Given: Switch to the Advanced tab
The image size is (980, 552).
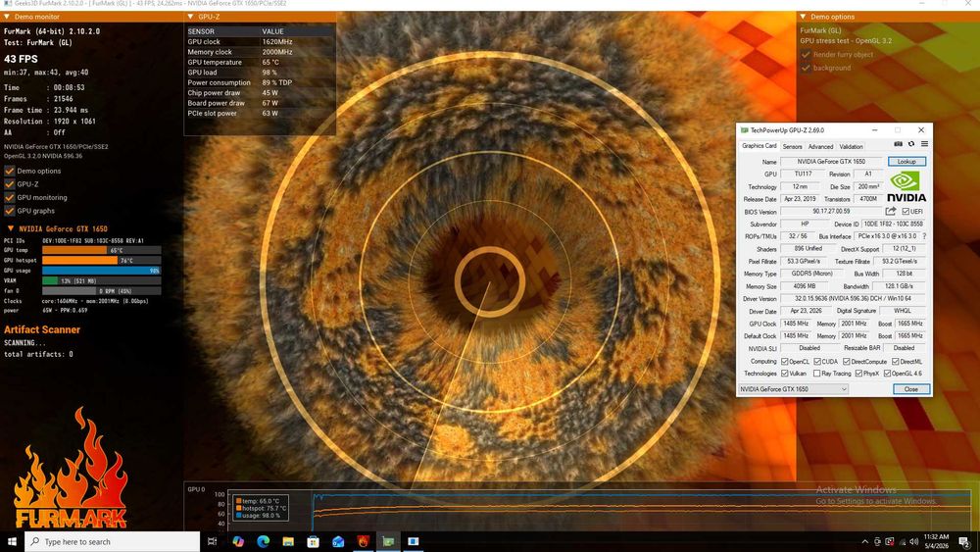Looking at the screenshot, I should (820, 146).
